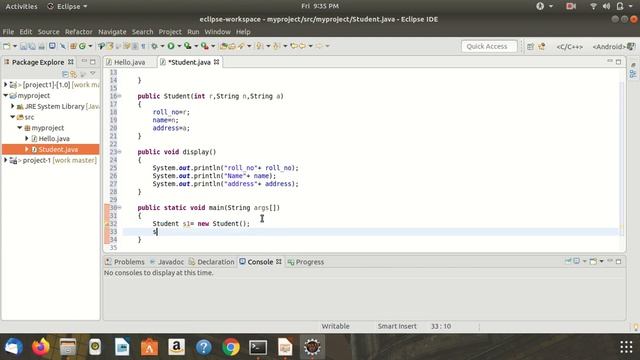Click the green Run play button

pos(171,46)
